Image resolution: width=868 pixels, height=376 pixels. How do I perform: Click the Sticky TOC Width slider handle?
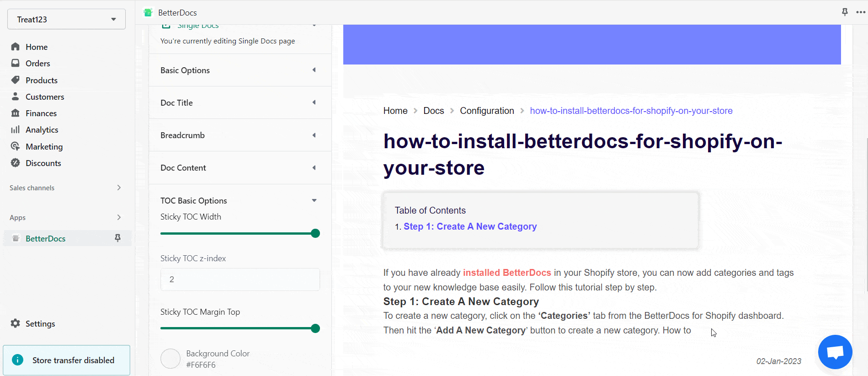(315, 233)
